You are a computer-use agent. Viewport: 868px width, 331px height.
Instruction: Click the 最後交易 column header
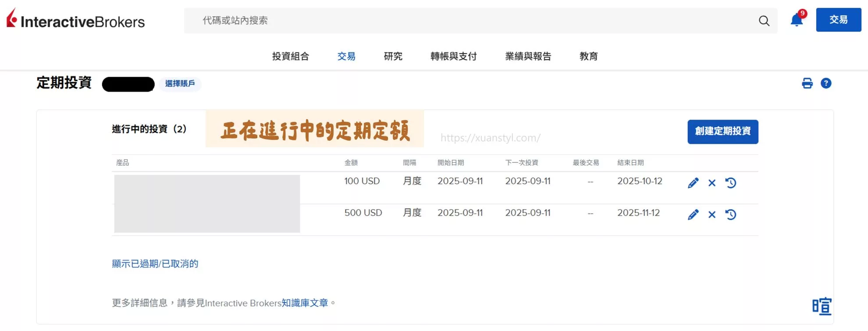pyautogui.click(x=586, y=163)
